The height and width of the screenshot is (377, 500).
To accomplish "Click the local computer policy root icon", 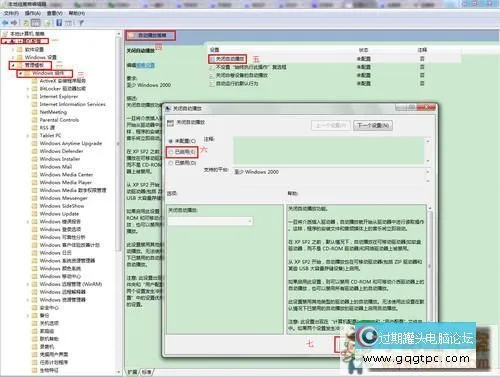I will (x=5, y=34).
